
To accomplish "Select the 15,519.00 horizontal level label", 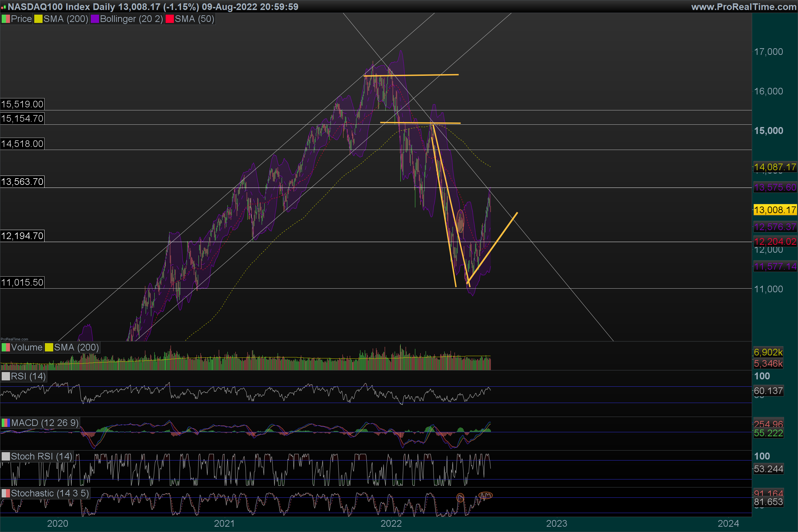I will [x=22, y=104].
